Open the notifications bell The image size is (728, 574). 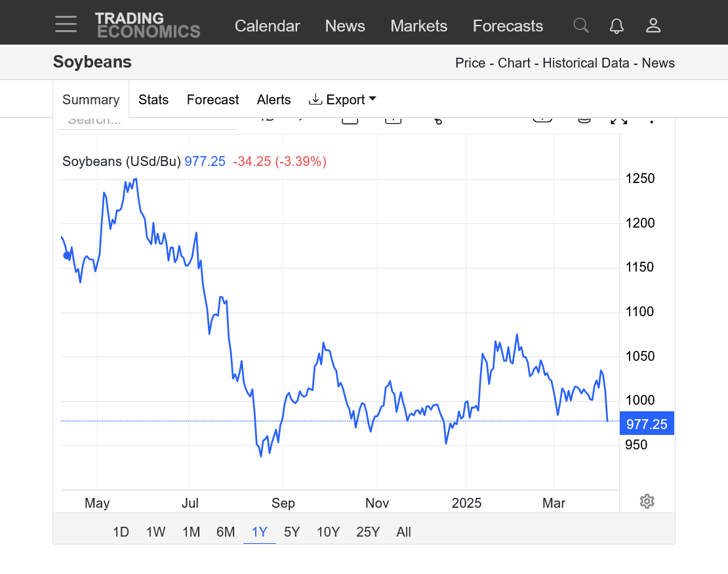coord(617,26)
